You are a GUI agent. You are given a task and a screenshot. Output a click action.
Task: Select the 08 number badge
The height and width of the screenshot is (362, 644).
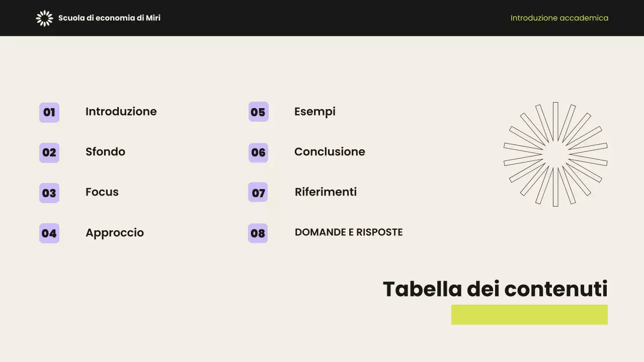click(x=258, y=233)
